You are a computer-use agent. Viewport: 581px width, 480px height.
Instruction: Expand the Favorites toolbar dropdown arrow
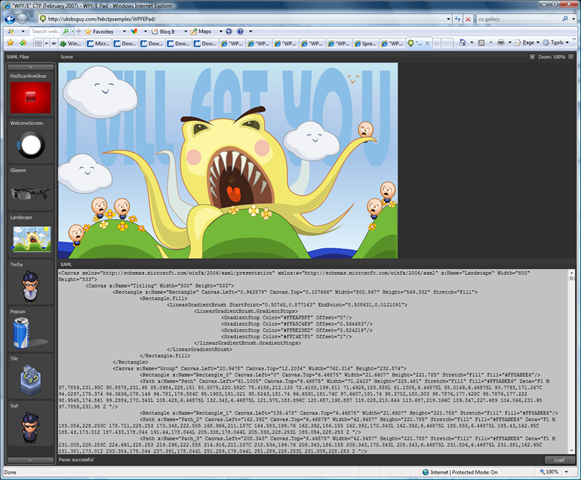pos(124,32)
